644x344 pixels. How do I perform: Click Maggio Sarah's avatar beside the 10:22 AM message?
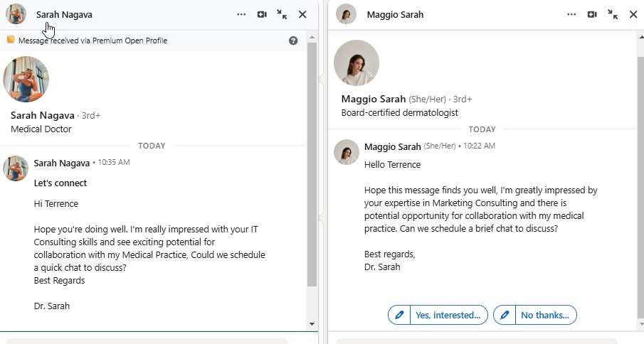click(347, 151)
